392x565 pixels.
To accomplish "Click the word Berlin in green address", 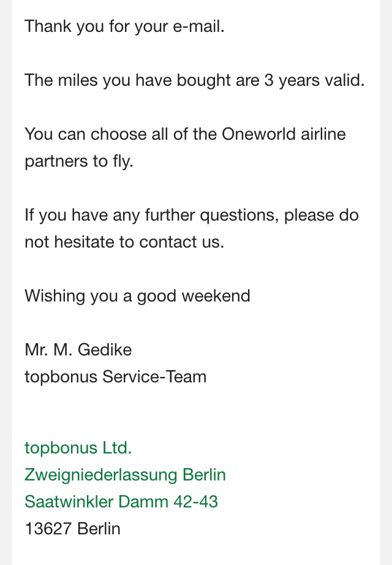I will tap(205, 476).
